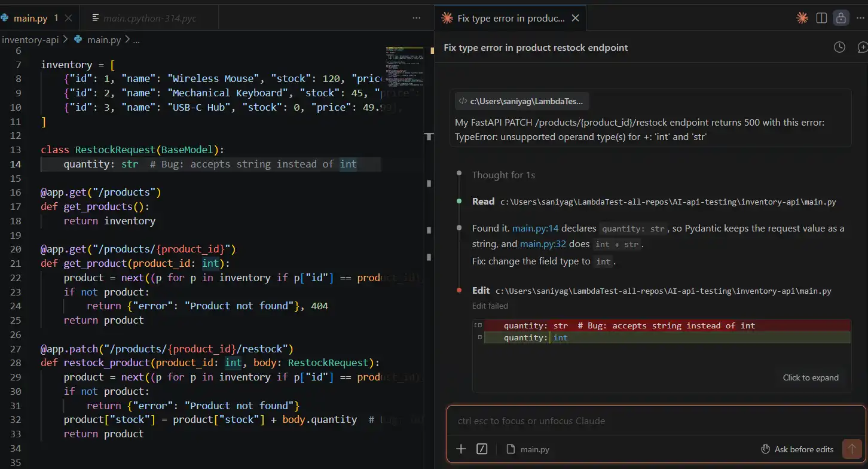Click the main.py file chip in the input bar

528,449
